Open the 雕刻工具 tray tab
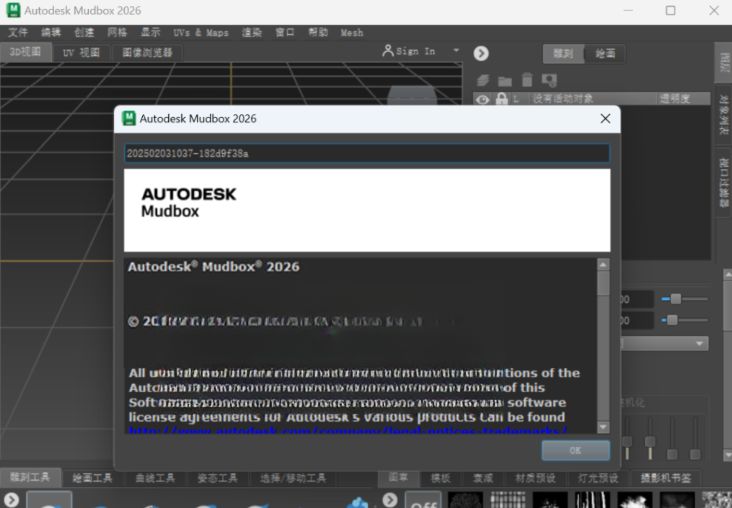This screenshot has height=508, width=732. (x=30, y=477)
